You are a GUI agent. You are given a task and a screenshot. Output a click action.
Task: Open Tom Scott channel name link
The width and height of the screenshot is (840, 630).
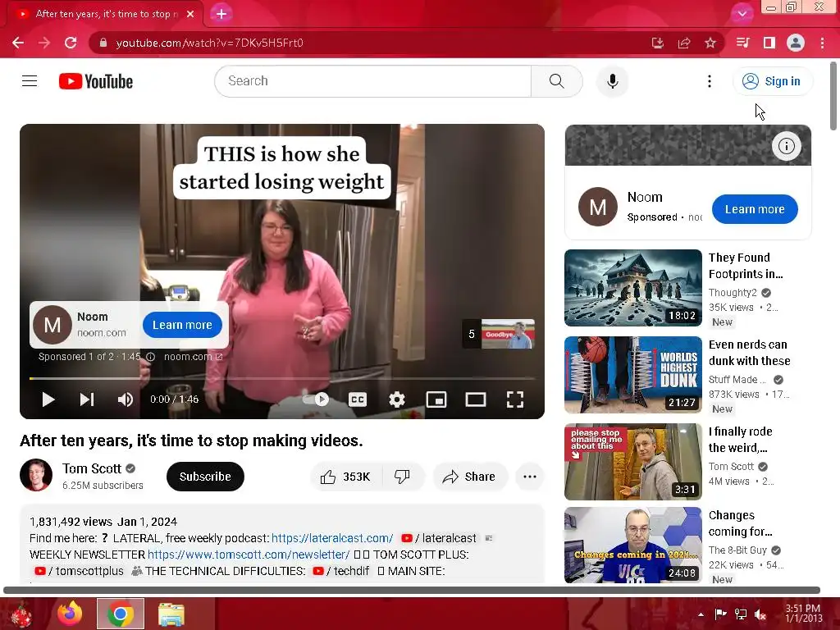92,468
